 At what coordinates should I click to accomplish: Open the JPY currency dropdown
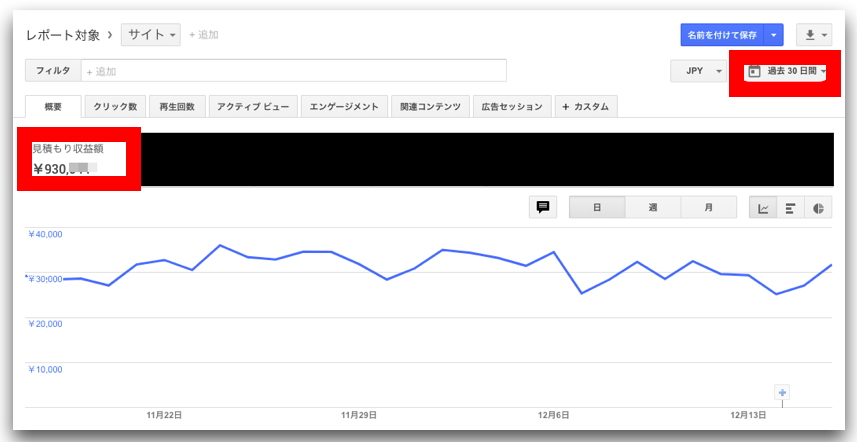pos(700,71)
